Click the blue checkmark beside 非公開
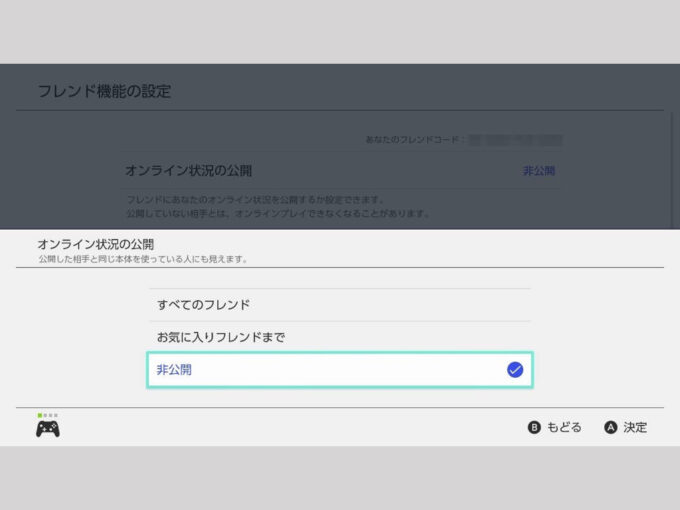Viewport: 680px width, 510px height. coord(515,370)
